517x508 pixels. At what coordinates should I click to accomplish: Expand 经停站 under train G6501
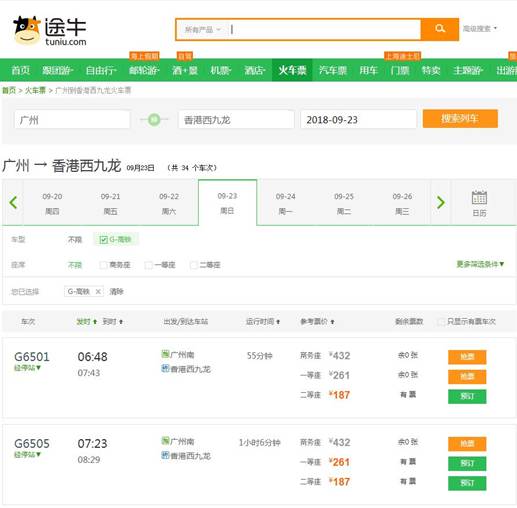(27, 368)
